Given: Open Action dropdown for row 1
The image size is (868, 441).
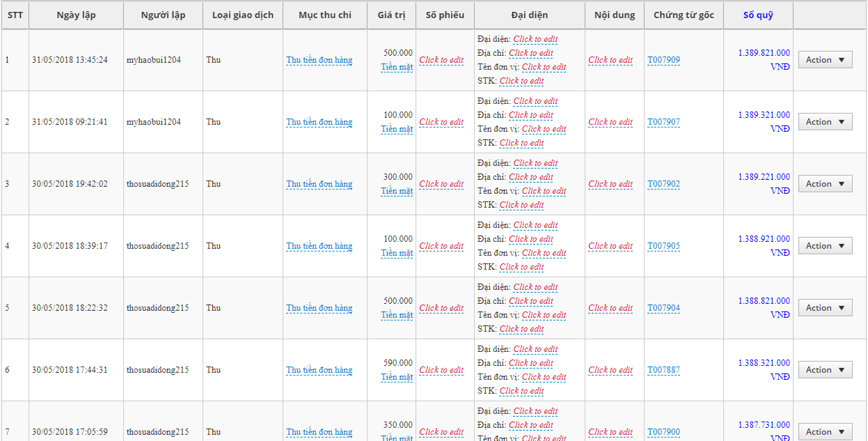Looking at the screenshot, I should tap(825, 60).
